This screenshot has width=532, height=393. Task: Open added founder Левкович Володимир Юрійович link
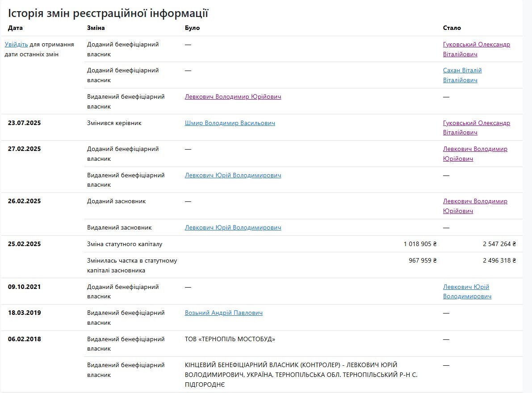(475, 201)
